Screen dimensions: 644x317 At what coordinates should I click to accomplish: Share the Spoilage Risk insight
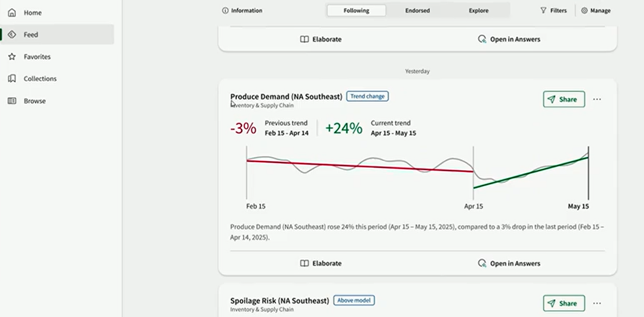[563, 303]
